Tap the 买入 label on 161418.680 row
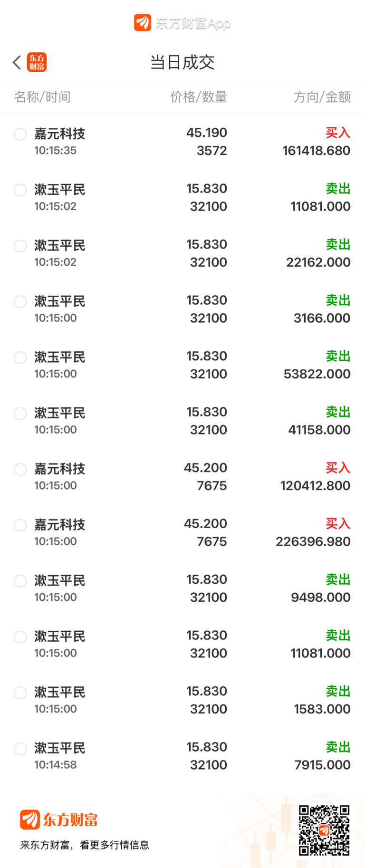The image size is (365, 868). [338, 133]
